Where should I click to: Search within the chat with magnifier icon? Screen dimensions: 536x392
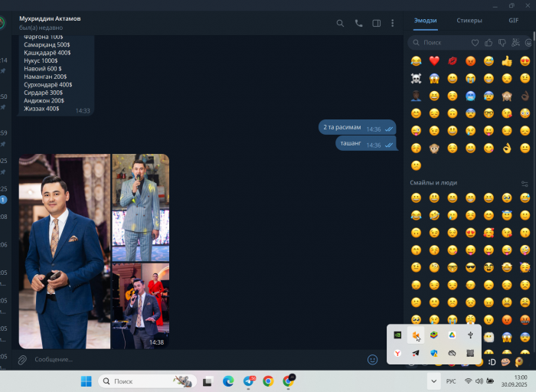click(340, 23)
